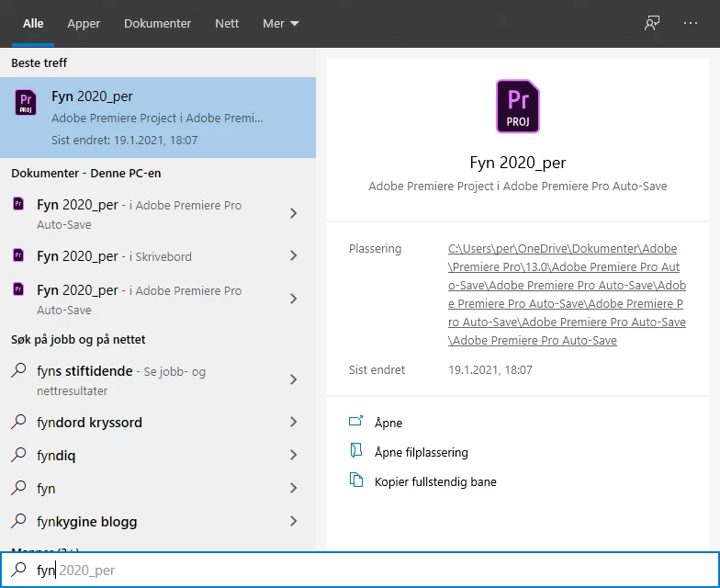Expand arrow for fynkygine blogg suggestion

[x=294, y=521]
